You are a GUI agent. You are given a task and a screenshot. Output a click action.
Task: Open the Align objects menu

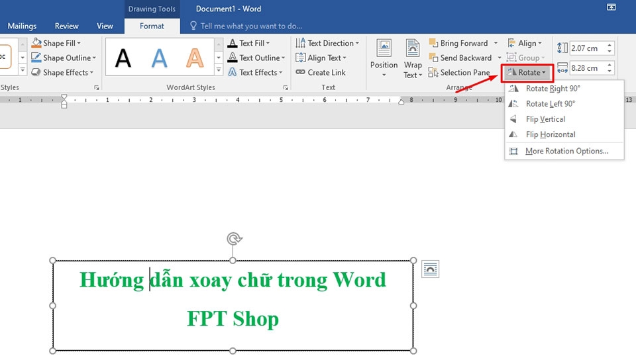tap(525, 43)
